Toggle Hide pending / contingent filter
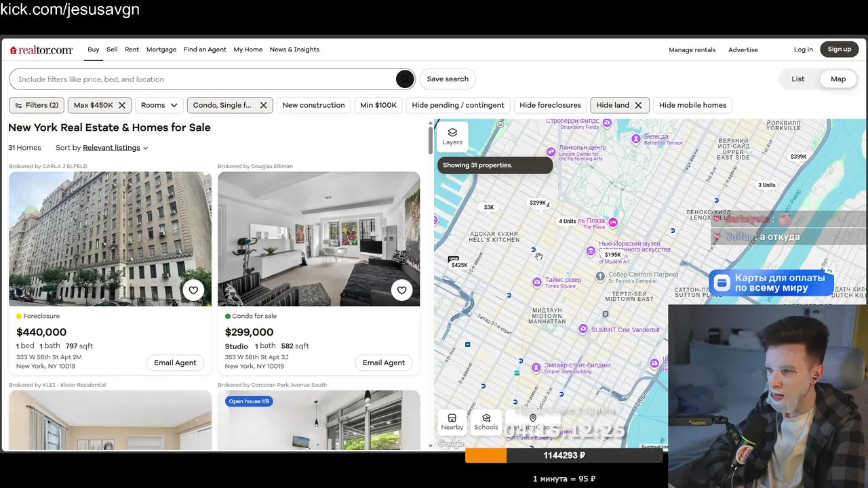868x488 pixels. click(458, 105)
